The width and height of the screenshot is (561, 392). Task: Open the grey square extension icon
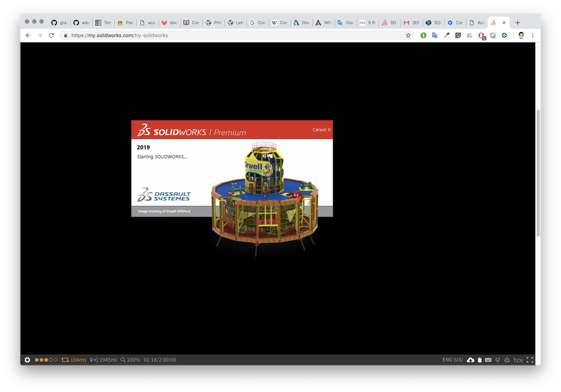pyautogui.click(x=493, y=35)
